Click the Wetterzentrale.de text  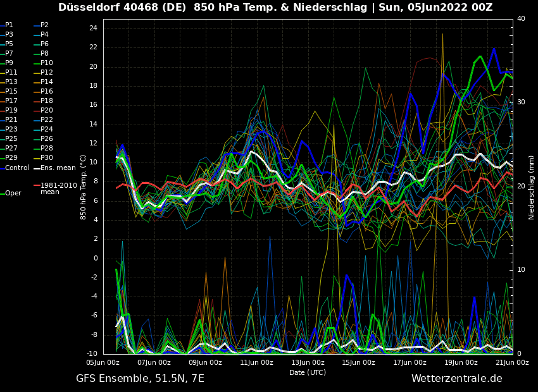(x=456, y=379)
